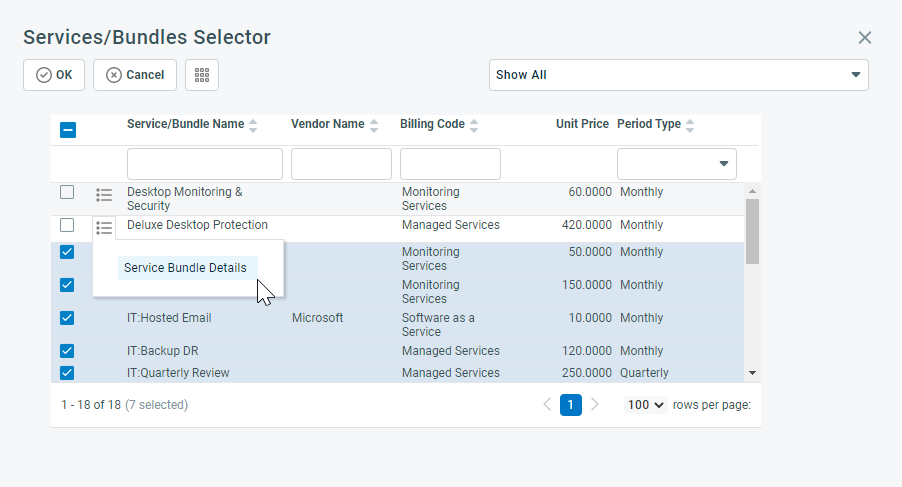Uncheck the 50.0000 Monthly row
The image size is (902, 487).
tap(67, 252)
